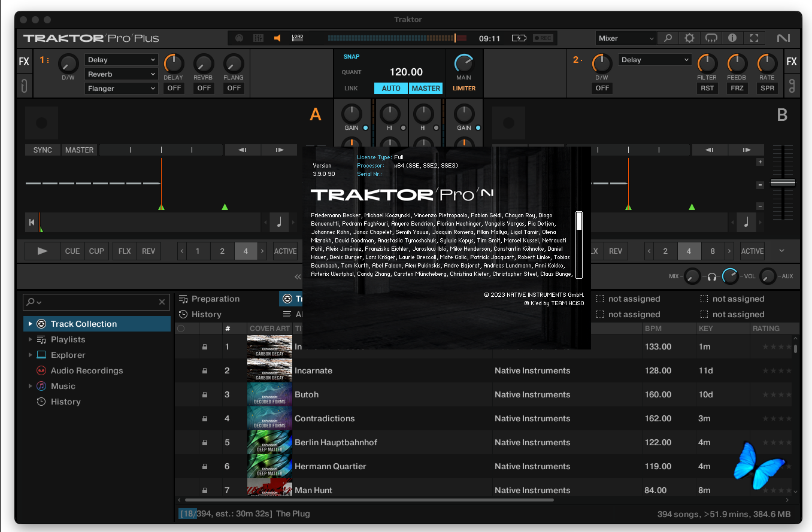Open Preferences with the gear icon
812x532 pixels.
[x=689, y=38]
